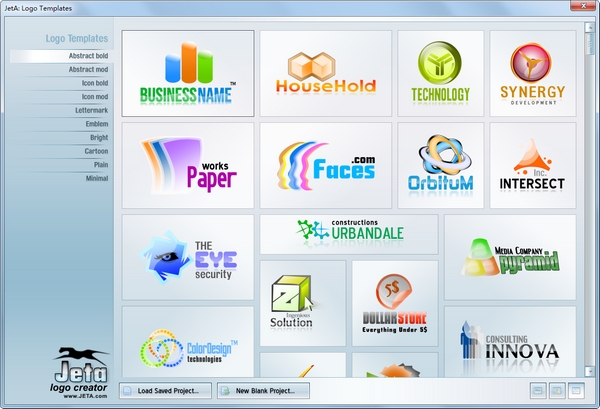The image size is (600, 409).
Task: Pick the BUSINESSNAME bar chart logo template
Action: point(188,73)
